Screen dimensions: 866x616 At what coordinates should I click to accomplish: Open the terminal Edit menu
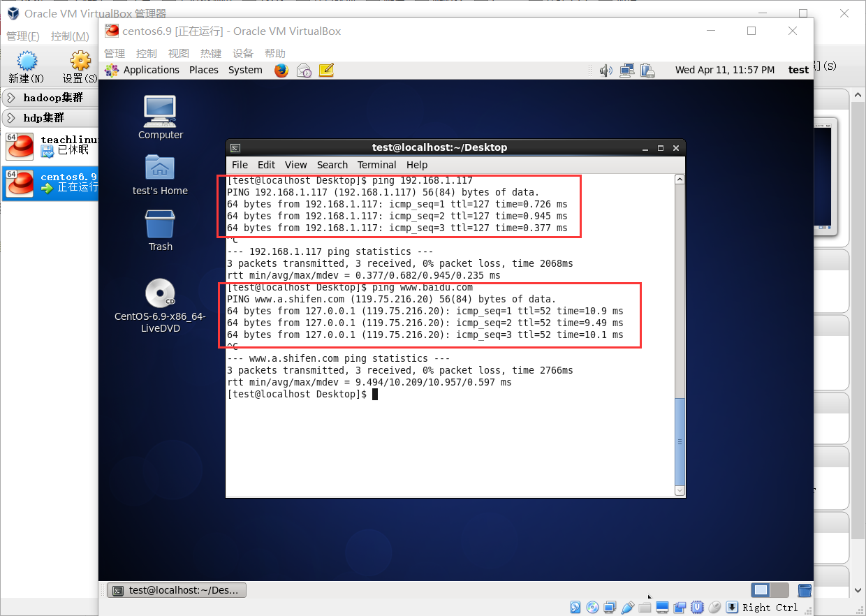(x=266, y=165)
